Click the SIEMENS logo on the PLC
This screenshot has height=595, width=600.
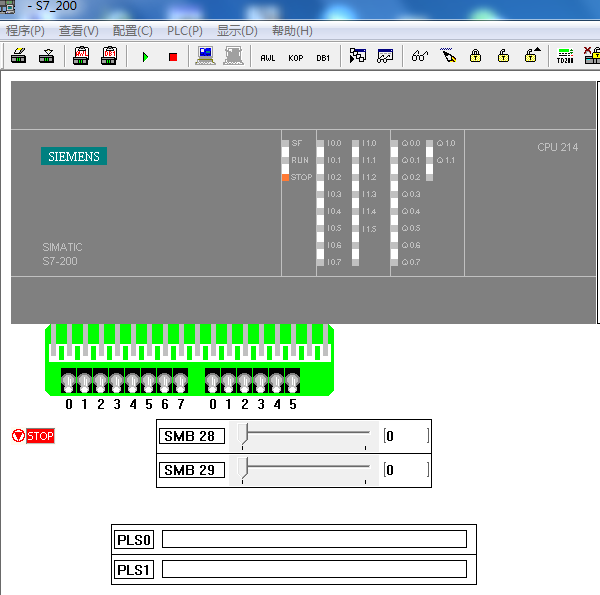point(74,156)
